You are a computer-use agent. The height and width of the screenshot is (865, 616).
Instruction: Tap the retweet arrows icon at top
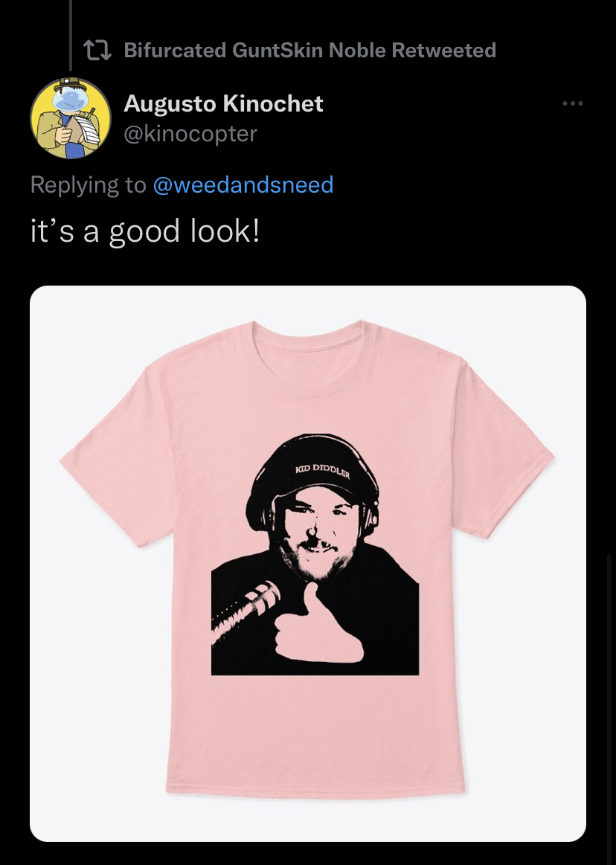click(x=97, y=50)
